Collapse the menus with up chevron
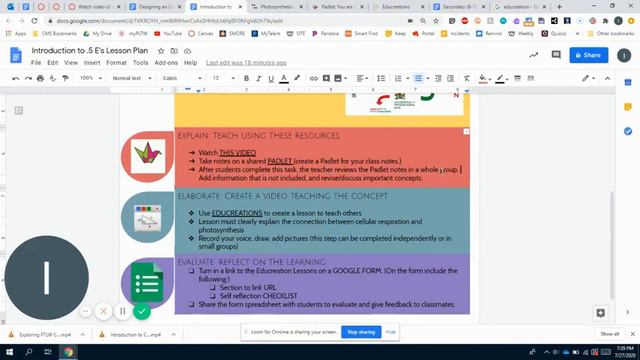Image resolution: width=640 pixels, height=360 pixels. click(607, 78)
